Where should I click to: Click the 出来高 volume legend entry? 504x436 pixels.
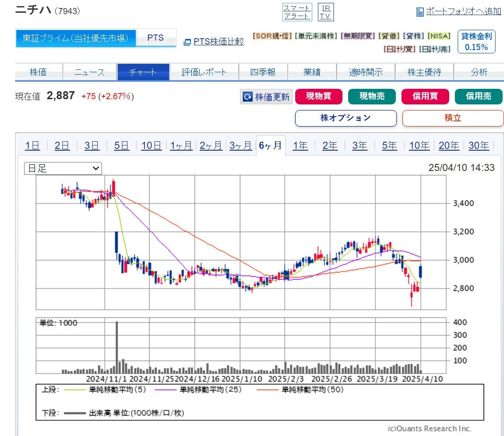coord(124,413)
